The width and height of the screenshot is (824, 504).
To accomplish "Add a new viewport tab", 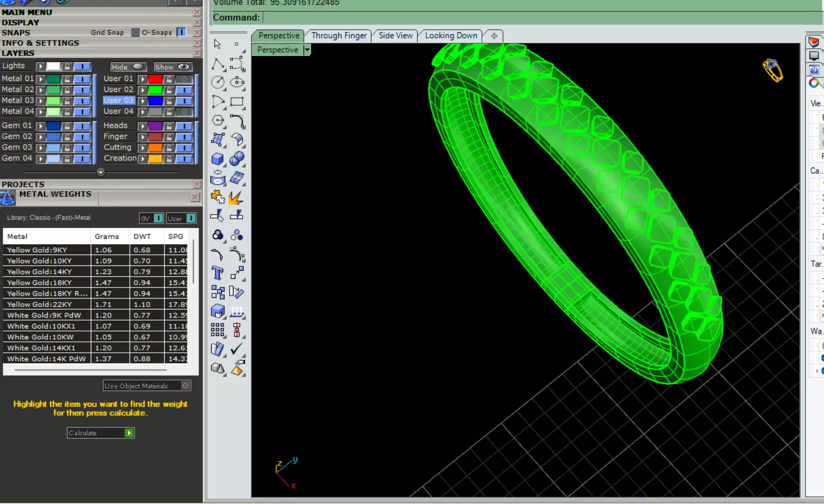I will point(494,36).
